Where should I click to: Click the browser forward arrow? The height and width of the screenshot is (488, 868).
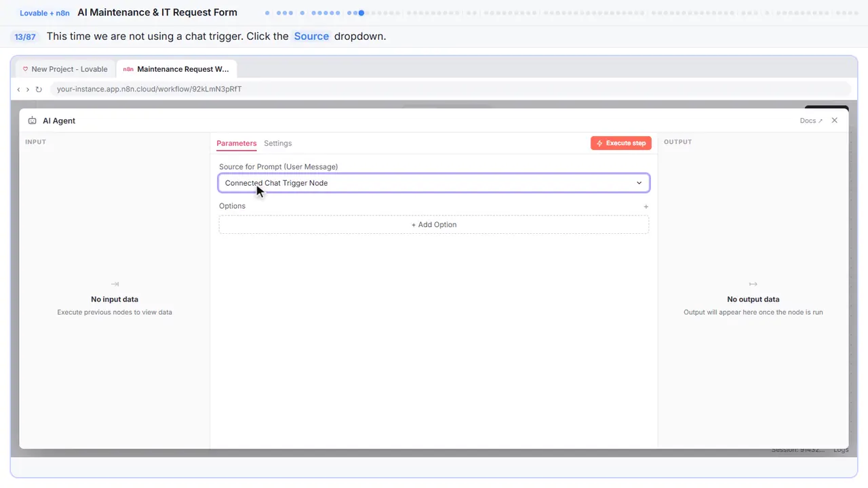click(28, 89)
